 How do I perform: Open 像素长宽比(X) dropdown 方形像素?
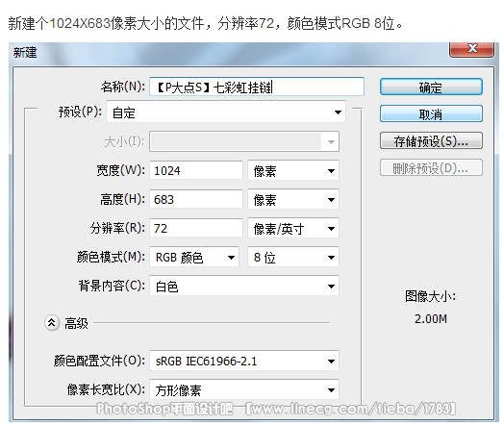click(244, 390)
